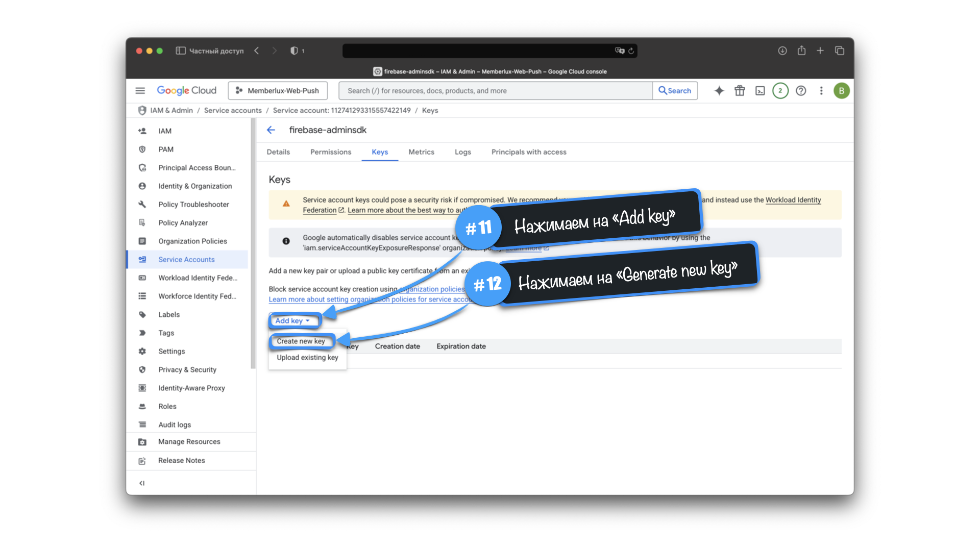Activate Cloud Shell terminal icon
Image resolution: width=980 pixels, height=551 pixels.
pyautogui.click(x=760, y=91)
